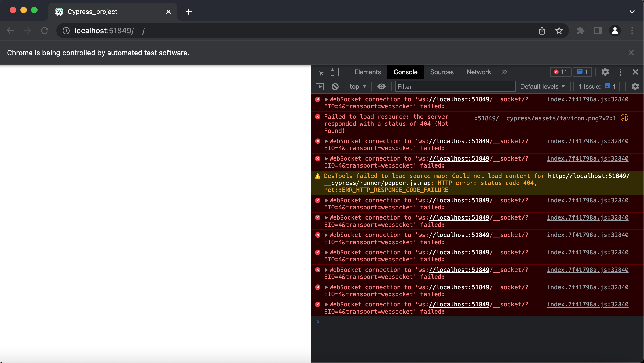Viewport: 644px width, 363px height.
Task: Show more panels with the chevron overflow
Action: click(505, 72)
